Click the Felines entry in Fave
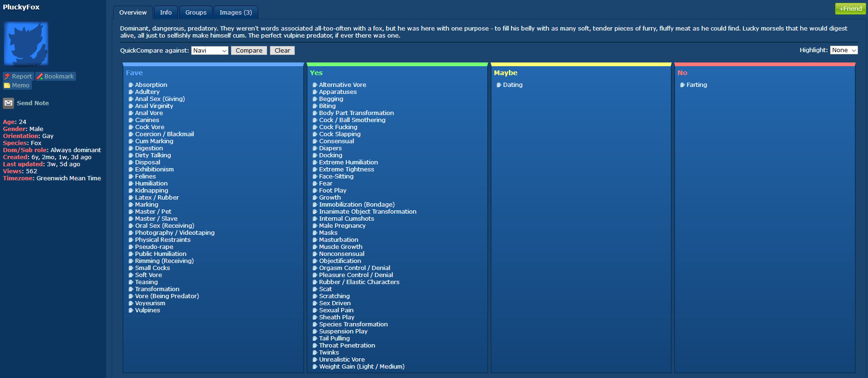Image resolution: width=868 pixels, height=378 pixels. pos(146,177)
